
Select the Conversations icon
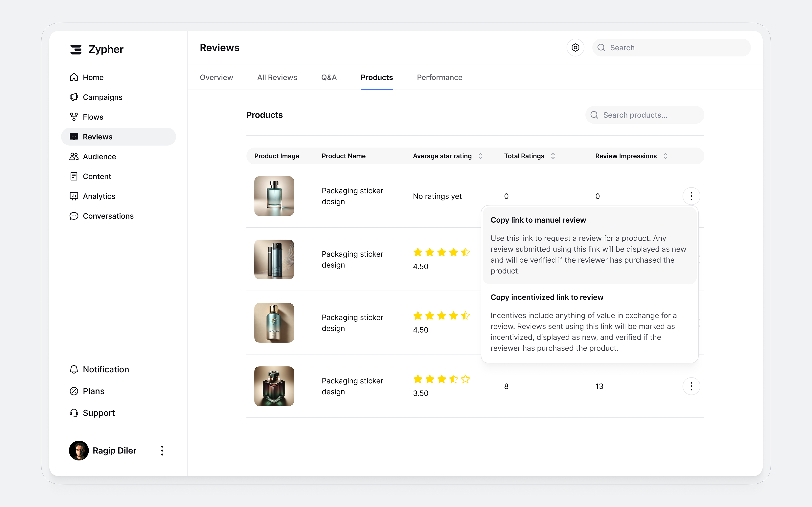point(74,216)
